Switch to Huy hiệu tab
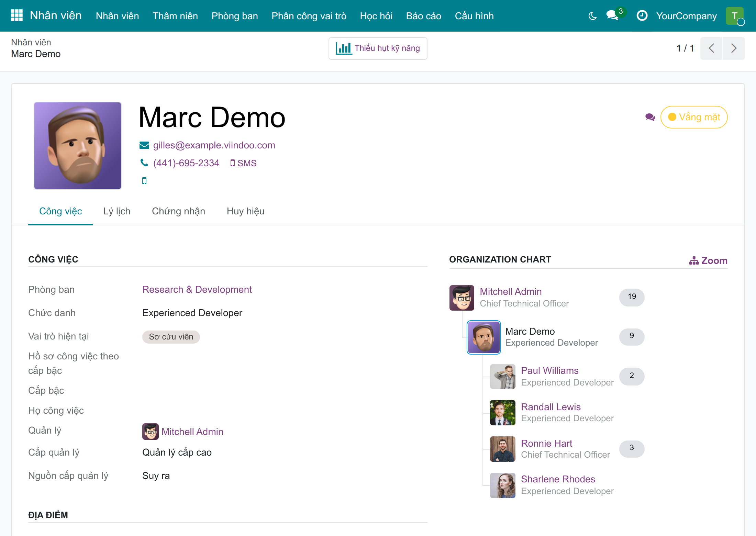The image size is (756, 536). click(x=246, y=211)
